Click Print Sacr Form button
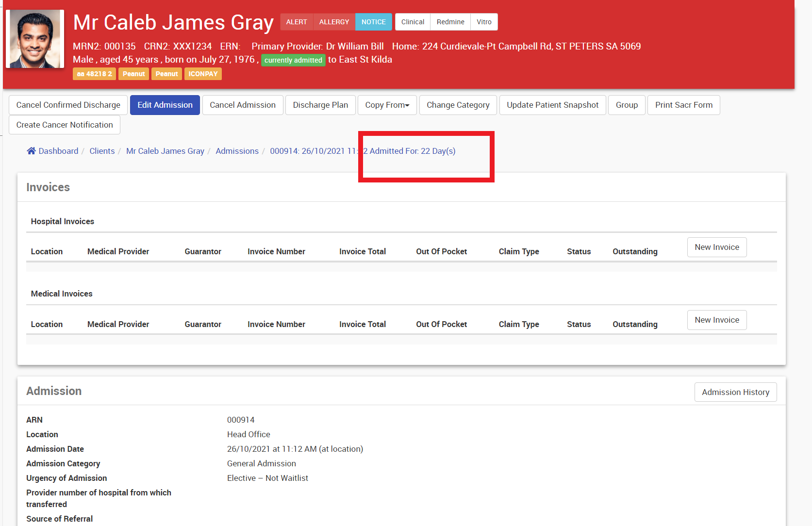812x526 pixels. tap(683, 105)
